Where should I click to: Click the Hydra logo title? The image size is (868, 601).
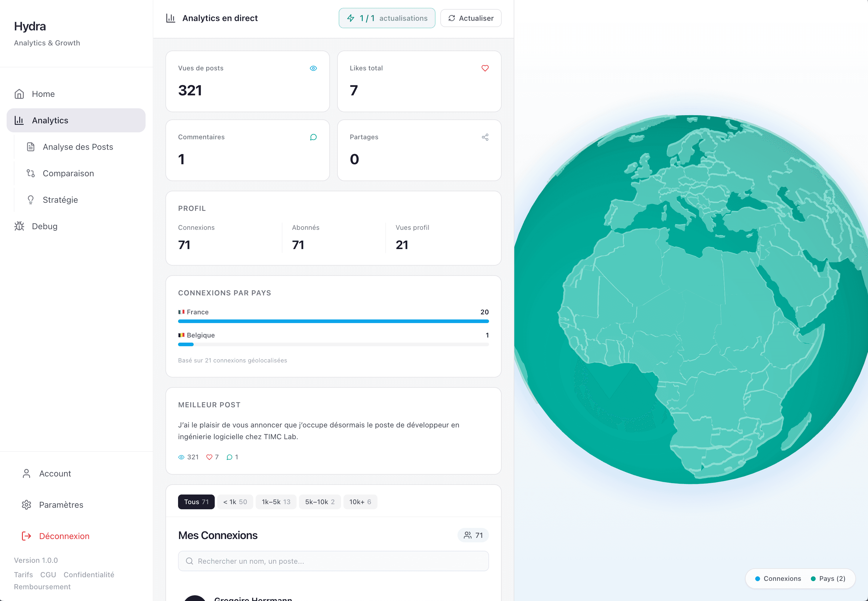click(30, 26)
